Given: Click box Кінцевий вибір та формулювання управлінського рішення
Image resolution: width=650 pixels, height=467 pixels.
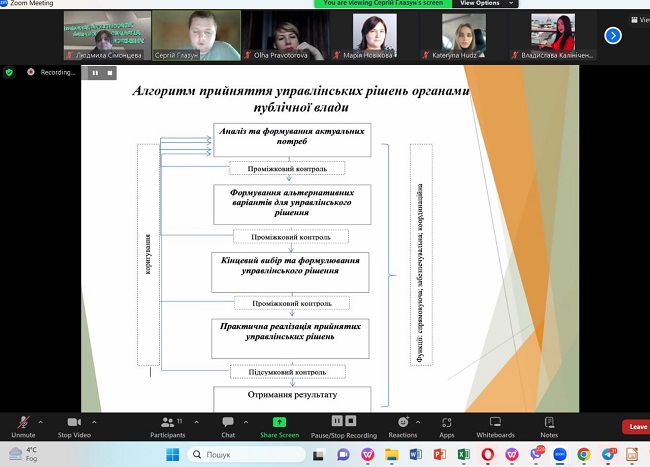Looking at the screenshot, I should click(x=290, y=272).
